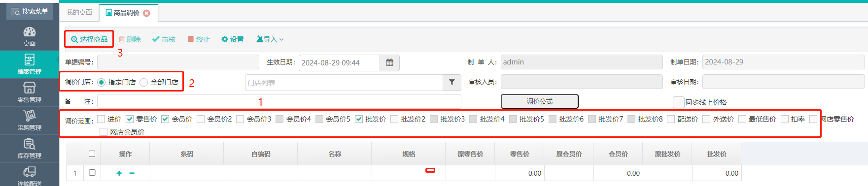Click 终止 toolbar button
The image size is (868, 186).
click(x=199, y=39)
